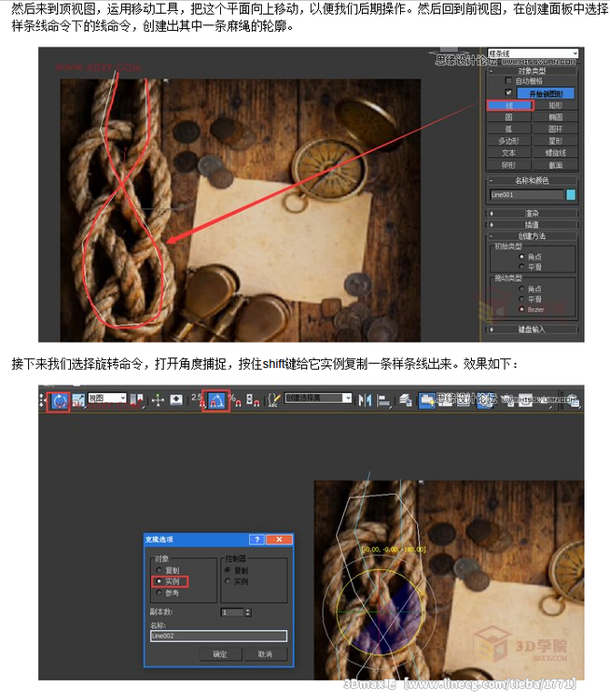Screen dimensions: 610x700
Task: Enable the 自动栅格 checkbox
Action: point(508,81)
